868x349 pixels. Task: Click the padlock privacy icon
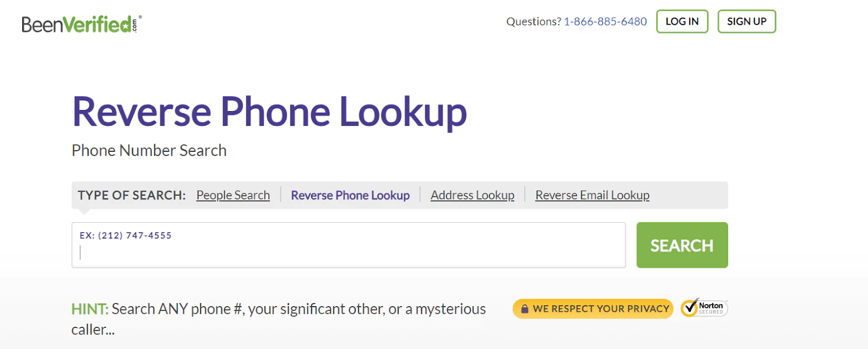click(x=525, y=309)
